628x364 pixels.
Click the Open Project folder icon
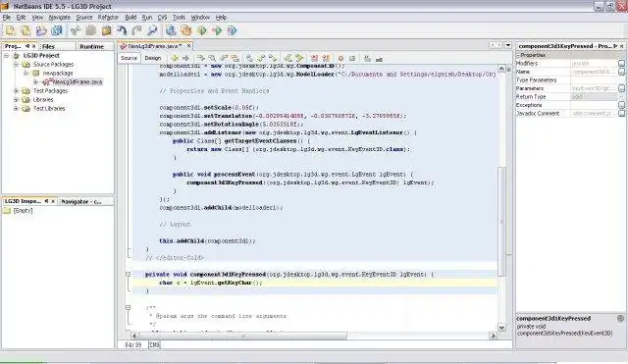[x=41, y=30]
